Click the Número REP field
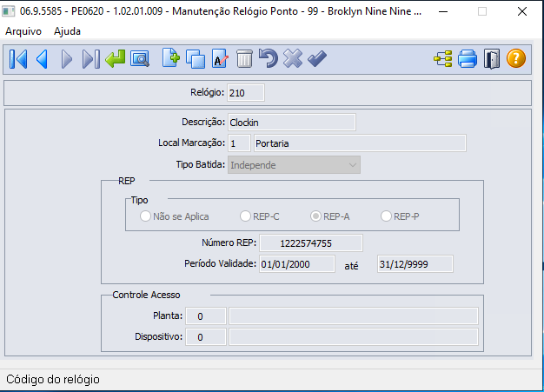 (311, 243)
